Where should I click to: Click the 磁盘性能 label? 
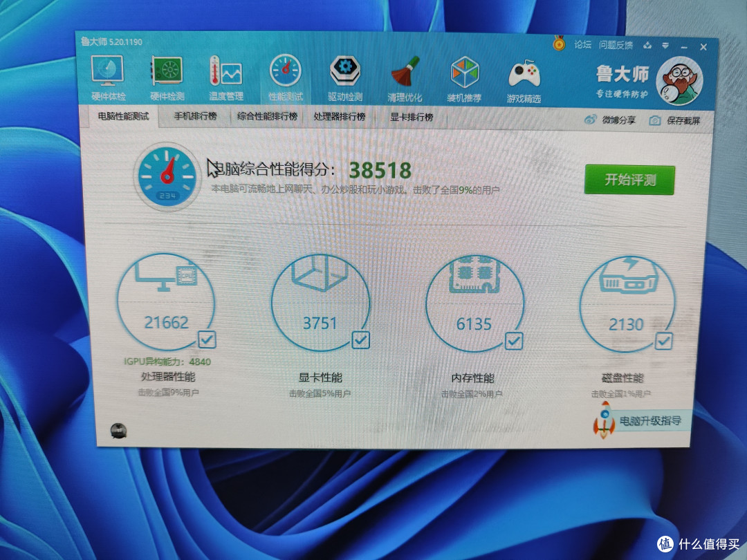click(622, 378)
